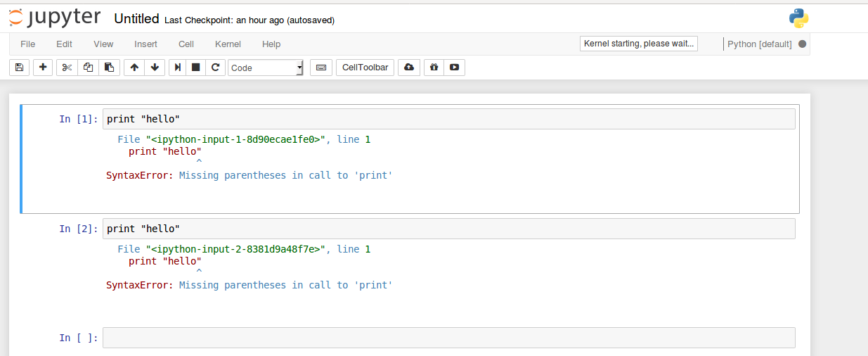Interrupt the kernel with the stop button
868x356 pixels.
pos(196,68)
